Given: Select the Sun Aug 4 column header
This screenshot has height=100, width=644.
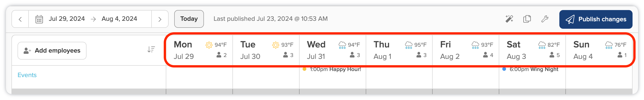Looking at the screenshot, I should tap(599, 50).
